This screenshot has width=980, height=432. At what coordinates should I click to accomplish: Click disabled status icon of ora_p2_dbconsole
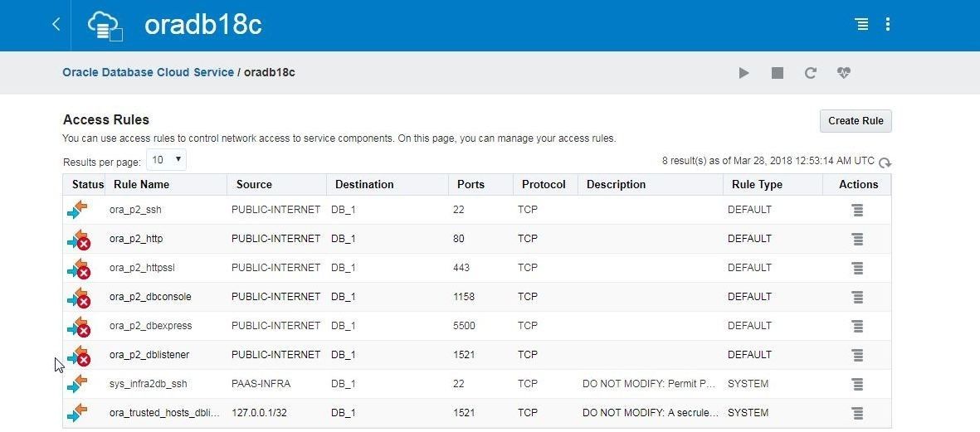(79, 298)
